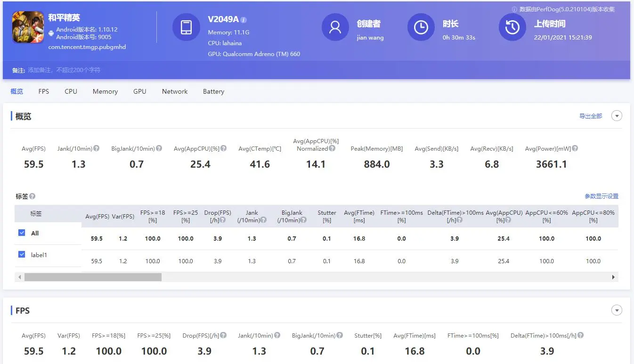Click the phone device icon beside V2049A
Screen dimensions: 634x364
point(186,27)
